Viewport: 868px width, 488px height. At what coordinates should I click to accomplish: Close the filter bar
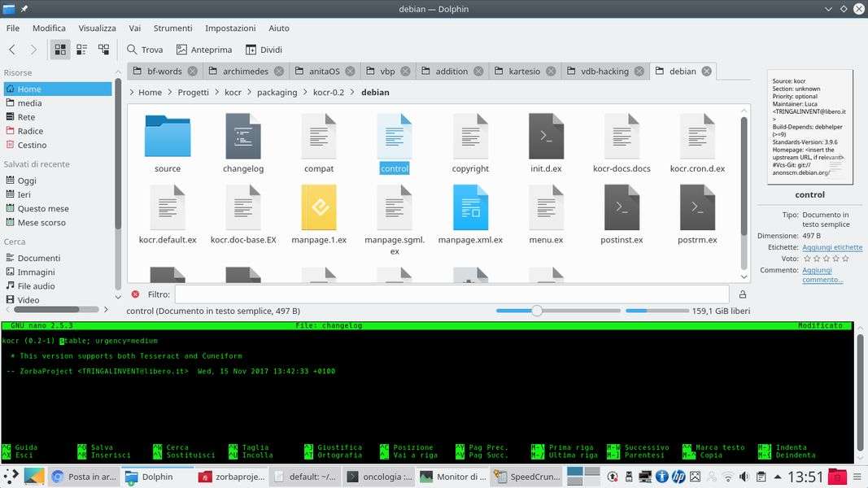coord(135,294)
